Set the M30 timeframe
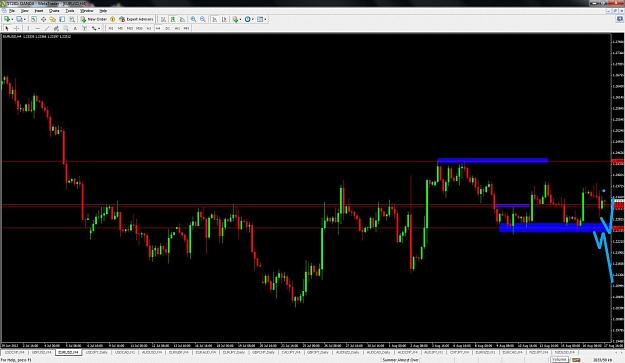This screenshot has width=625, height=363. [x=139, y=28]
